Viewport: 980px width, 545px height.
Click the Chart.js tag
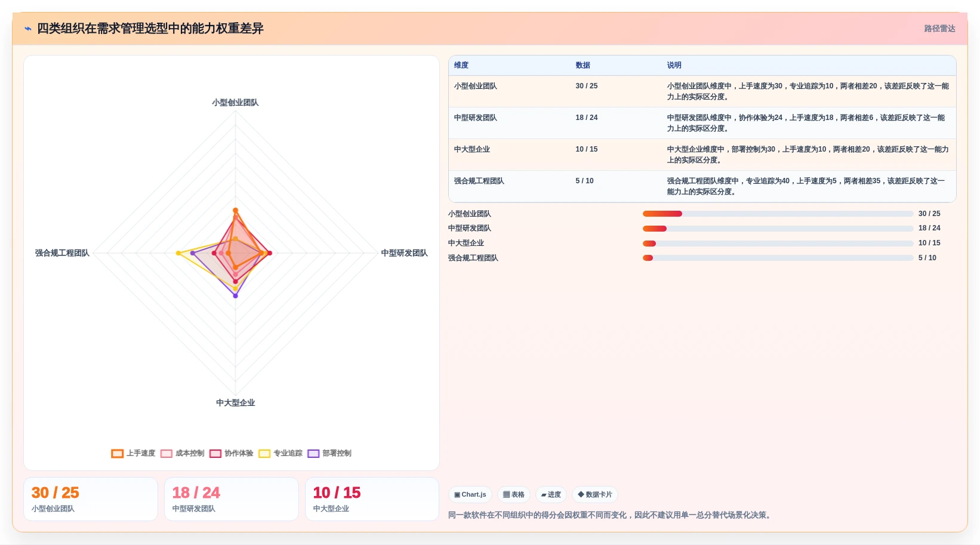[470, 494]
